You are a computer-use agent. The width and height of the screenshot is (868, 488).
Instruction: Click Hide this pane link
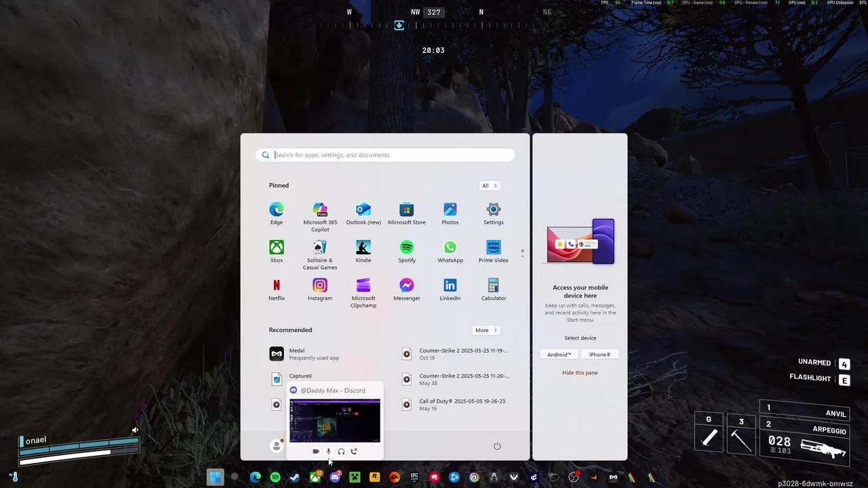pyautogui.click(x=580, y=373)
